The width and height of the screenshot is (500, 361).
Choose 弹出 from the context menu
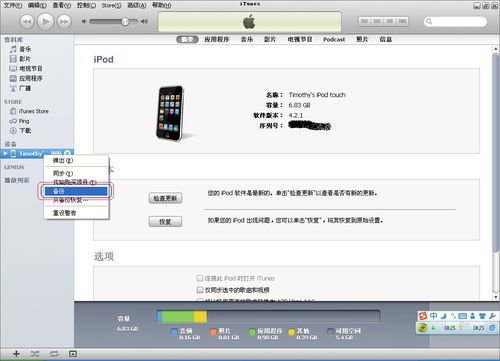click(76, 161)
